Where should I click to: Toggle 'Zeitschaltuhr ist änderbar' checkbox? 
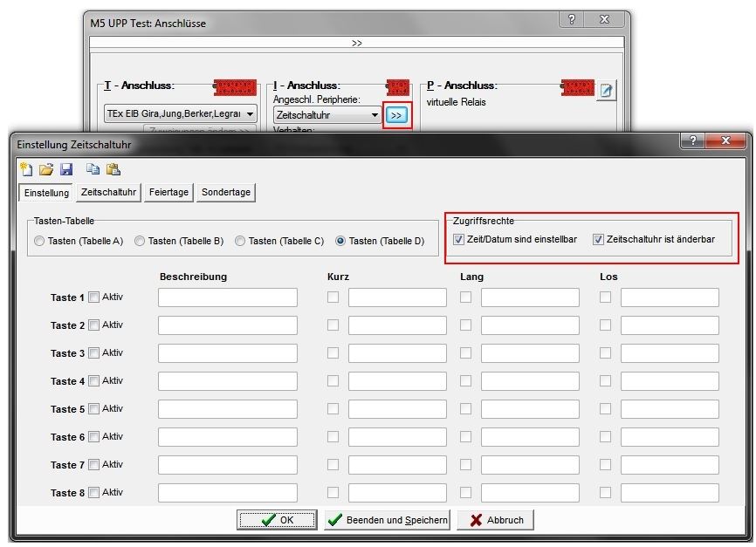coord(598,240)
